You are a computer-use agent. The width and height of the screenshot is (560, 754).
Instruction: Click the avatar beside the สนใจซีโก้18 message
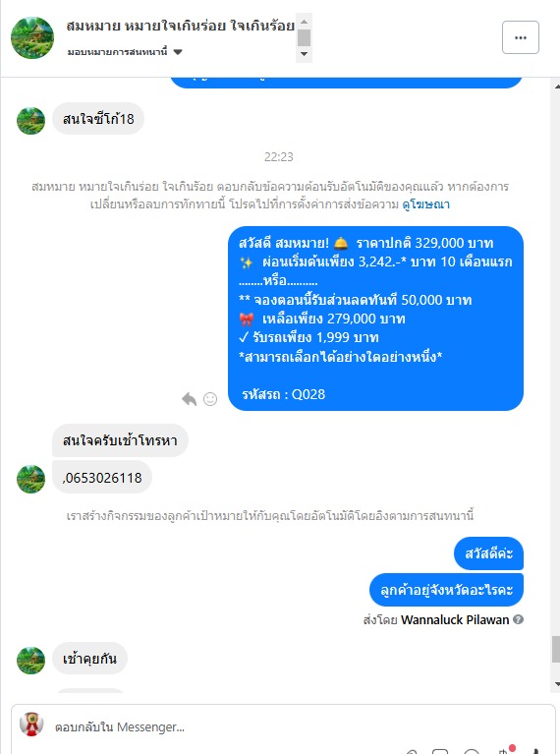[30, 120]
